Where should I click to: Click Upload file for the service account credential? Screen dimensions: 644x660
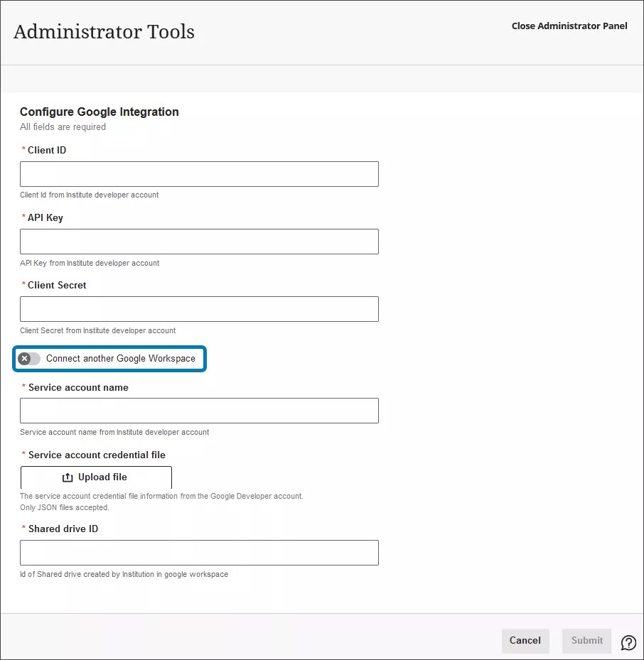(95, 477)
